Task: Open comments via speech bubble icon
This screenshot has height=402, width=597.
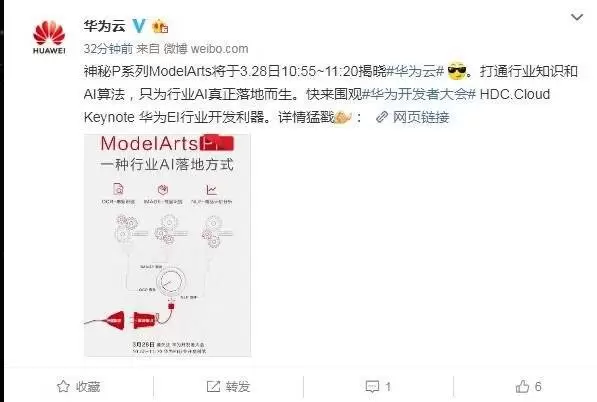Action: [x=372, y=387]
